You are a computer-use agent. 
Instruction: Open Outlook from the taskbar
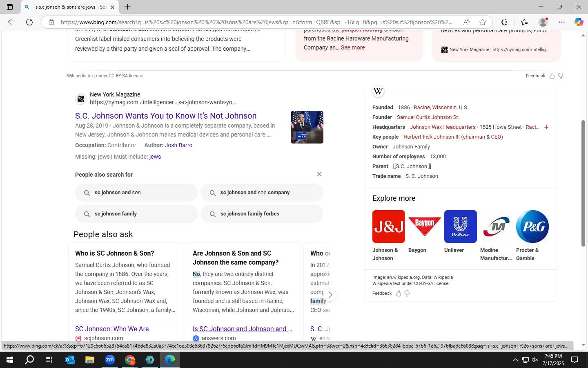click(x=70, y=360)
